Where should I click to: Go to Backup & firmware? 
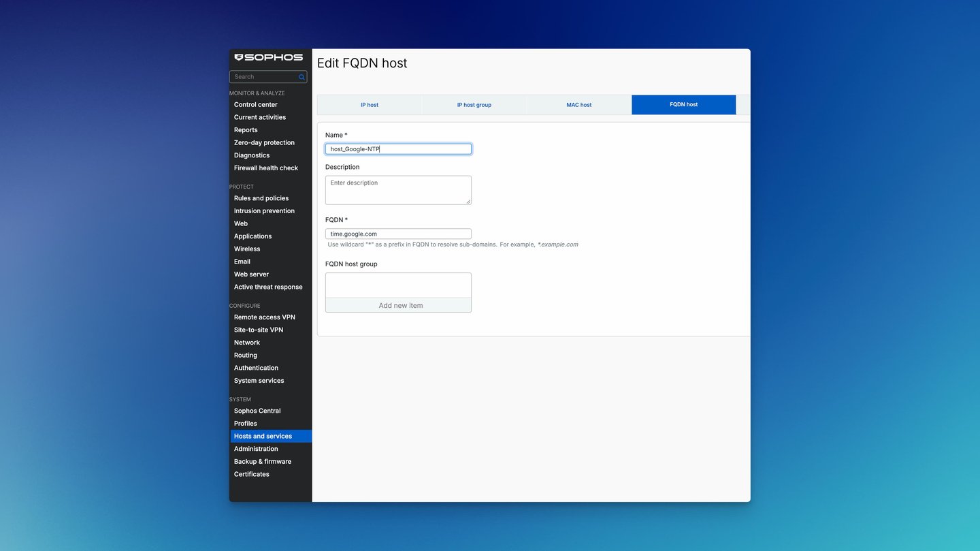[x=263, y=462]
